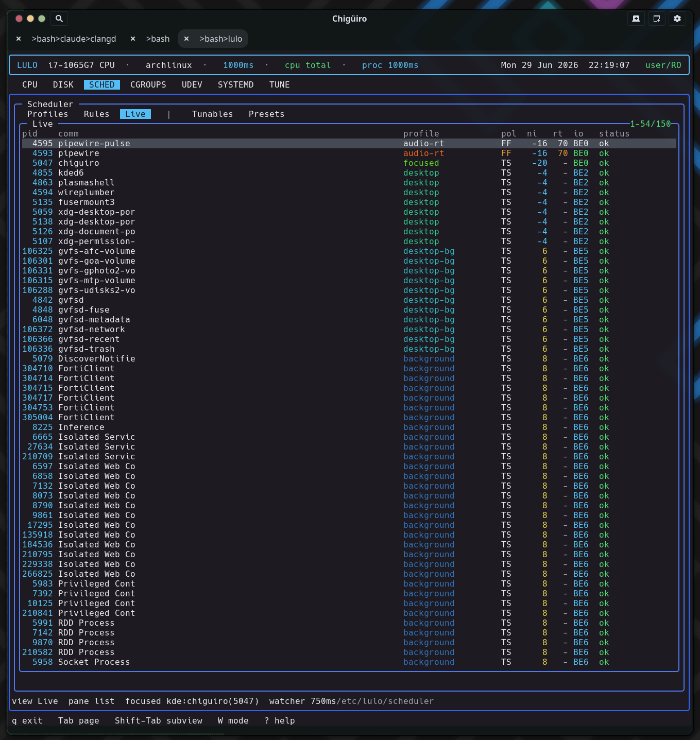Select the kded6 process row

[x=349, y=173]
